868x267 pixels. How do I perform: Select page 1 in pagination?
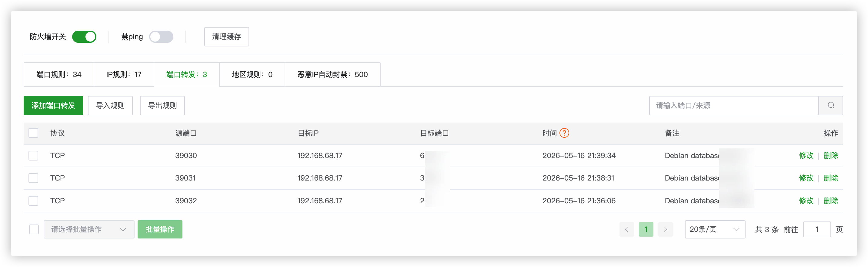(x=646, y=229)
